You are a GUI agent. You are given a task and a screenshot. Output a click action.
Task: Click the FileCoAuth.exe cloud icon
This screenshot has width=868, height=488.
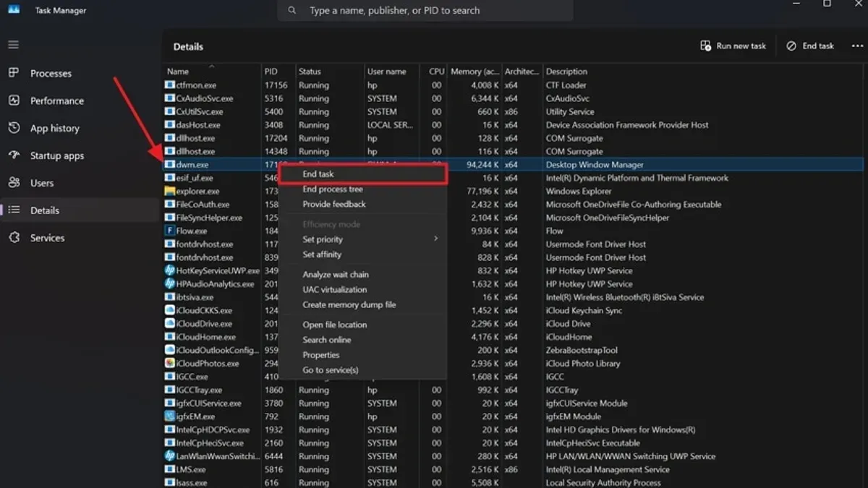point(170,205)
